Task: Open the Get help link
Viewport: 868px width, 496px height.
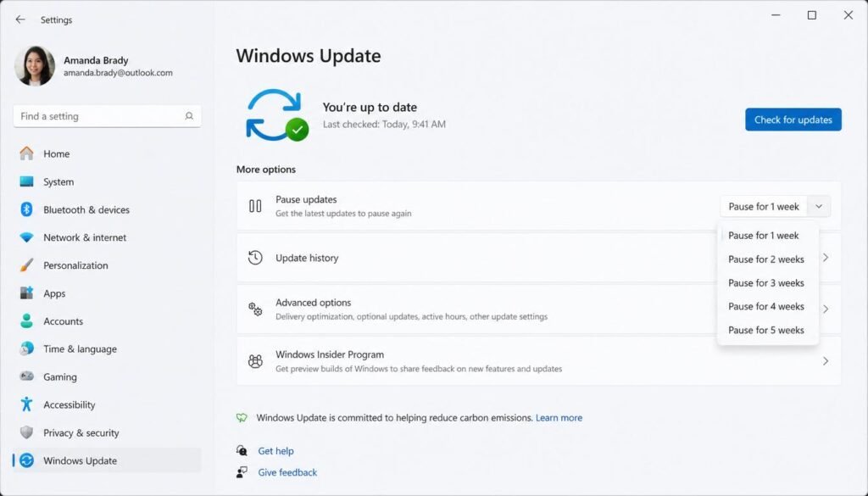Action: (x=275, y=450)
